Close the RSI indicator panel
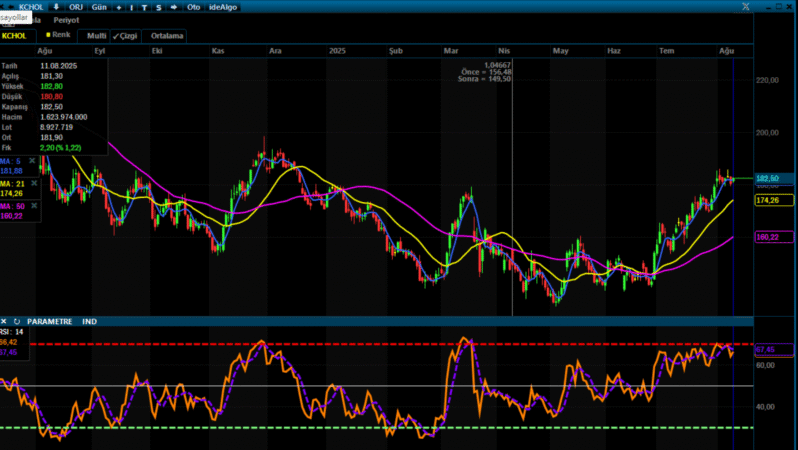 coord(5,321)
